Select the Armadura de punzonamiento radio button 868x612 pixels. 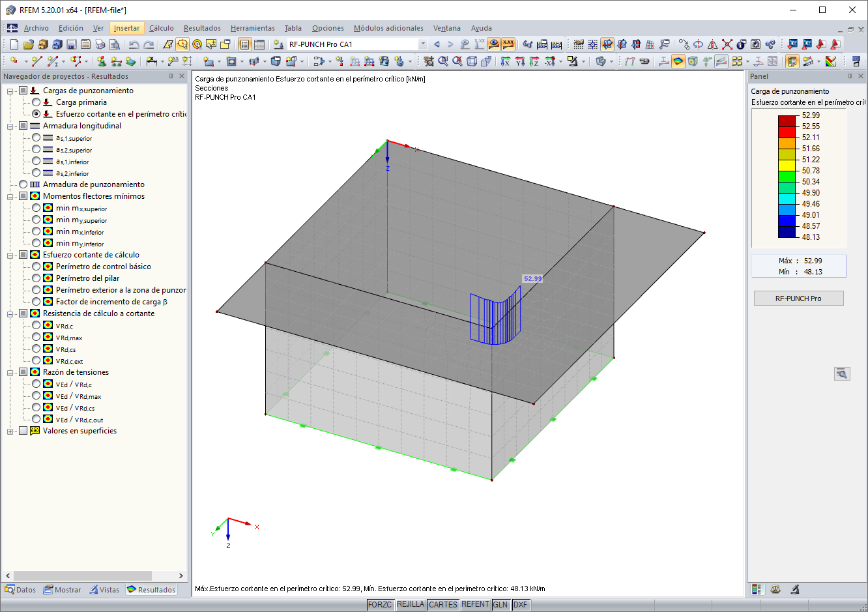[23, 184]
